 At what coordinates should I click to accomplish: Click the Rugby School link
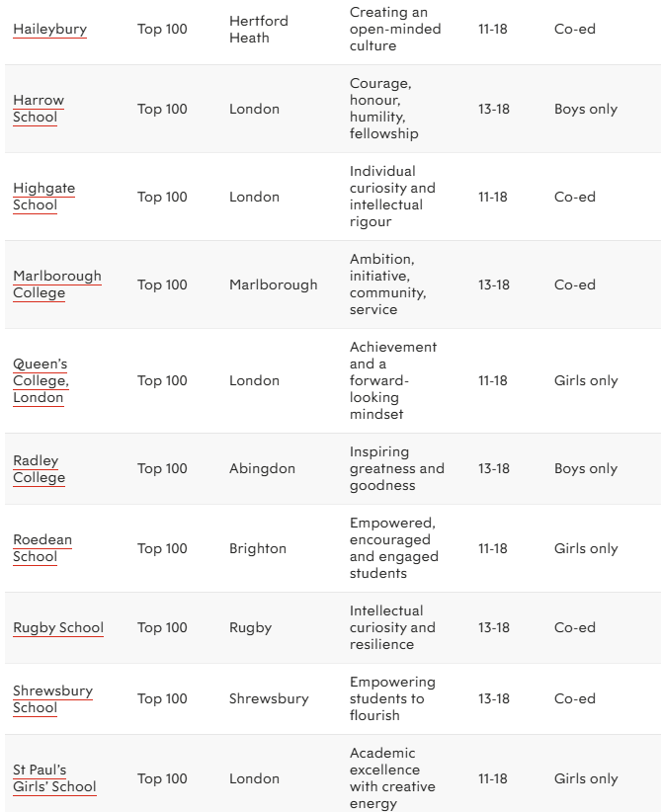[58, 627]
